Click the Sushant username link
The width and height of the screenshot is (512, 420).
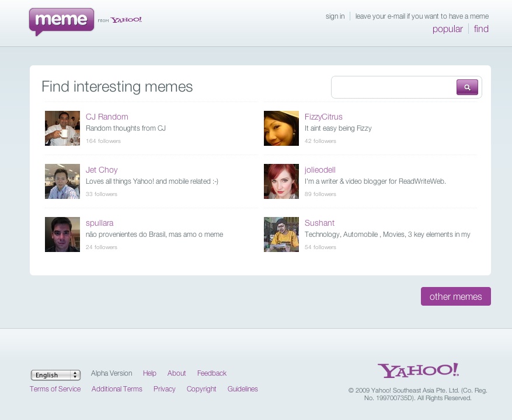(319, 223)
